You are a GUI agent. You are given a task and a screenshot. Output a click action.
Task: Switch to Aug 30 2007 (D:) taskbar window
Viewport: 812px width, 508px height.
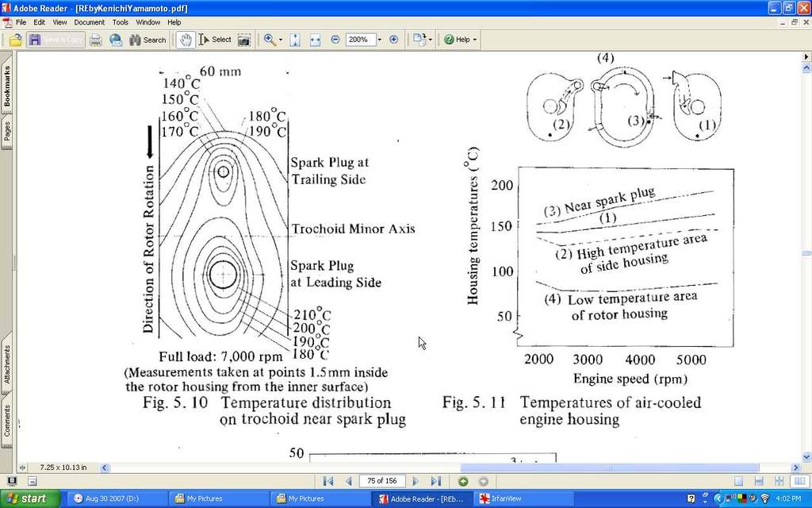coord(117,498)
